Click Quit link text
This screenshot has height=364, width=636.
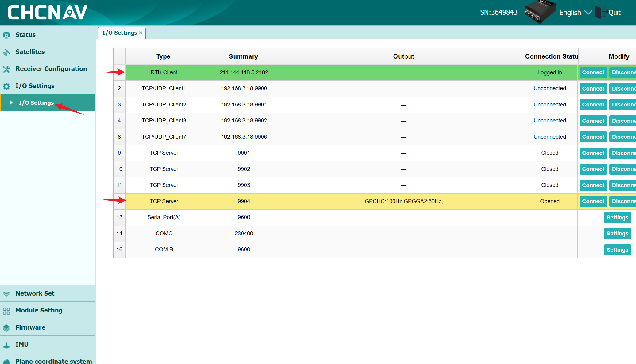click(x=615, y=13)
